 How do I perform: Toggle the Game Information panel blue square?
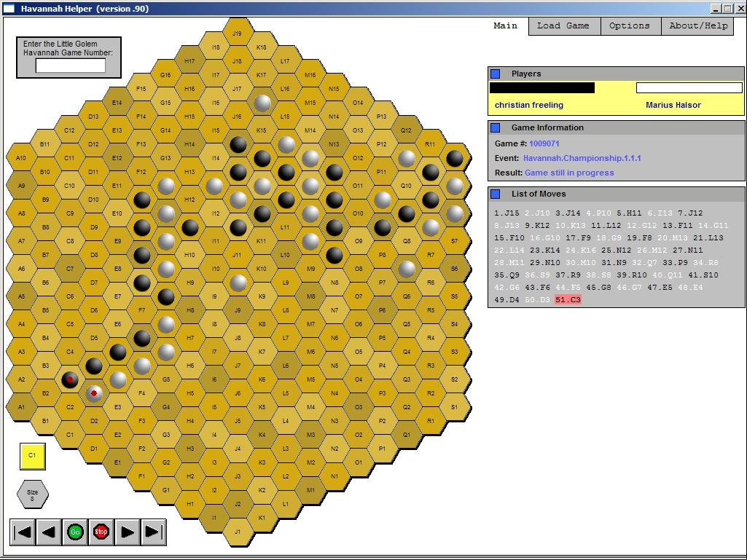tap(496, 127)
